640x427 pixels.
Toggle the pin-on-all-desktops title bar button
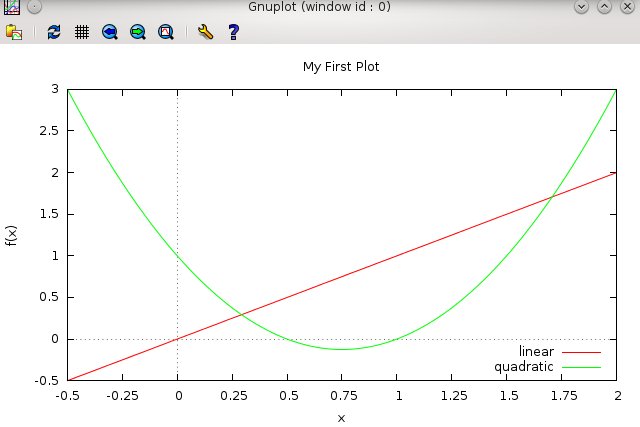point(35,7)
